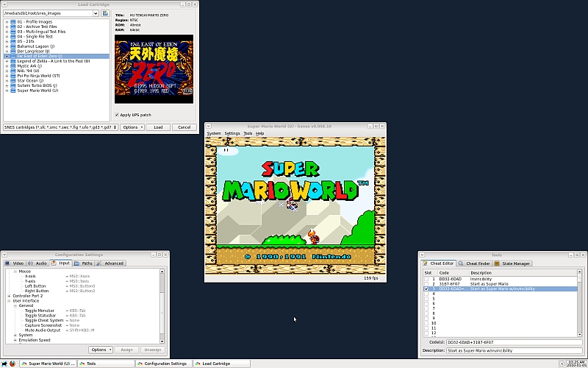
Task: Select the Star Ocean (J) folder icon
Action: (x=12, y=80)
